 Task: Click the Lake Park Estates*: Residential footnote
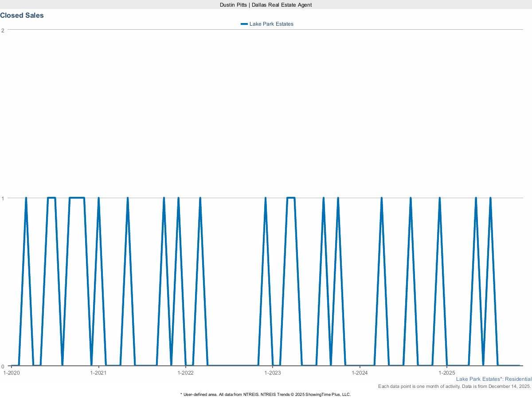tap(493, 379)
